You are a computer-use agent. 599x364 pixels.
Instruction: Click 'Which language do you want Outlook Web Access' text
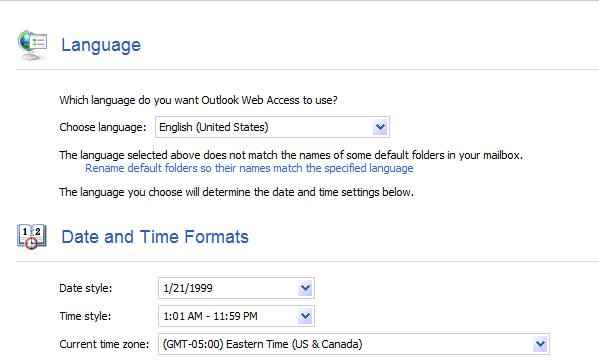(198, 100)
